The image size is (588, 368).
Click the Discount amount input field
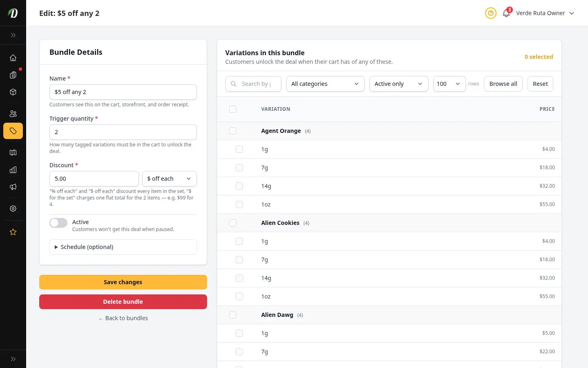[94, 179]
